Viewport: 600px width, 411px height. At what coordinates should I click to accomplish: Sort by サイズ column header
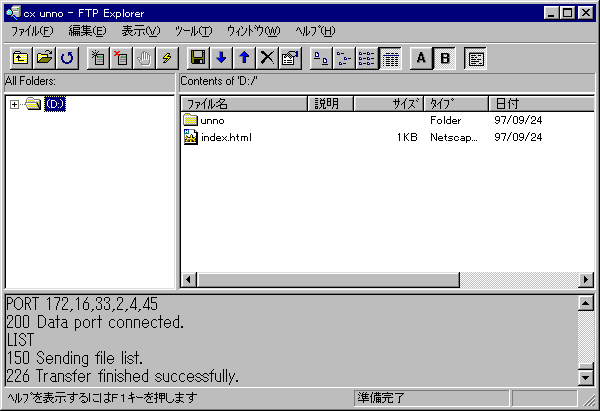[389, 104]
